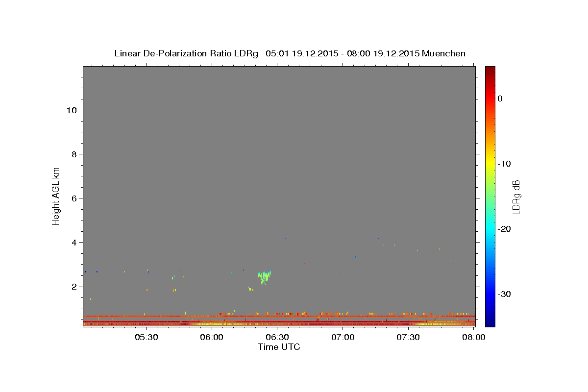Click the colorbar value -30

(x=504, y=294)
